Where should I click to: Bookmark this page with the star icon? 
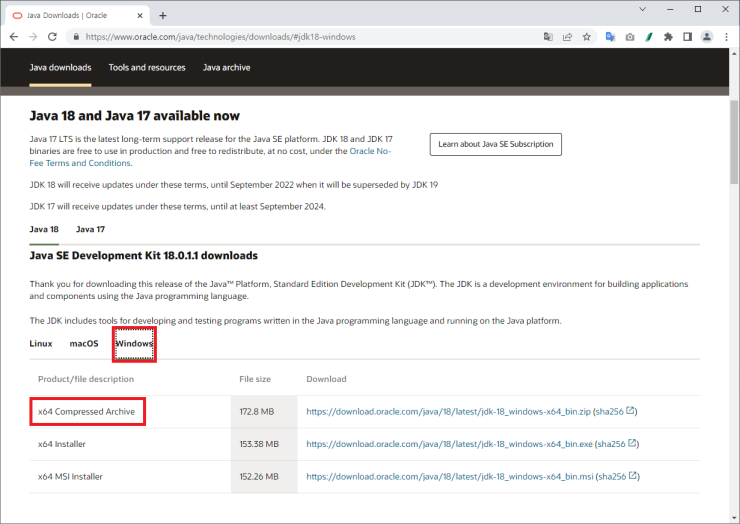point(588,37)
